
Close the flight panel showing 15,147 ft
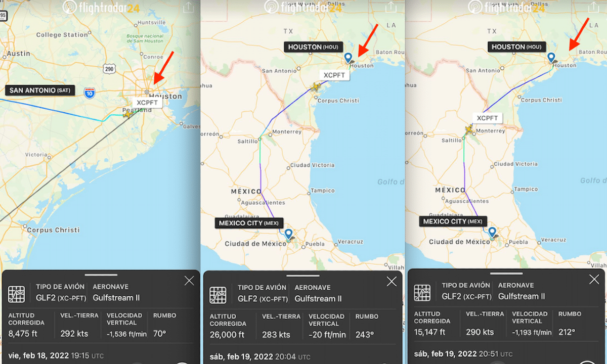[594, 280]
